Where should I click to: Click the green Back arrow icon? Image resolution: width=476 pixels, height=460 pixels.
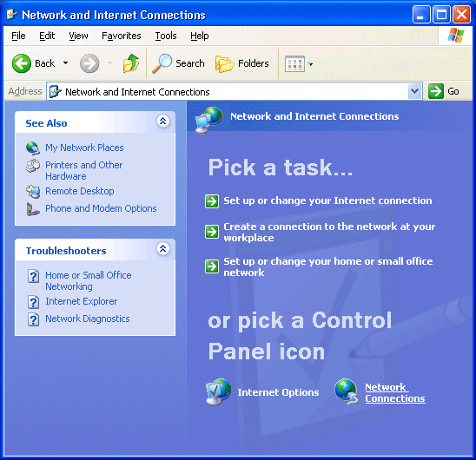click(21, 63)
